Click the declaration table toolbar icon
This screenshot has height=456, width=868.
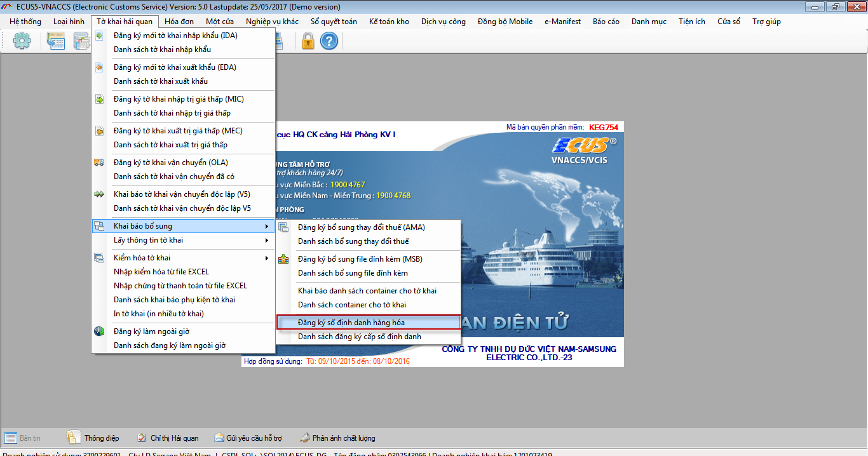point(56,41)
